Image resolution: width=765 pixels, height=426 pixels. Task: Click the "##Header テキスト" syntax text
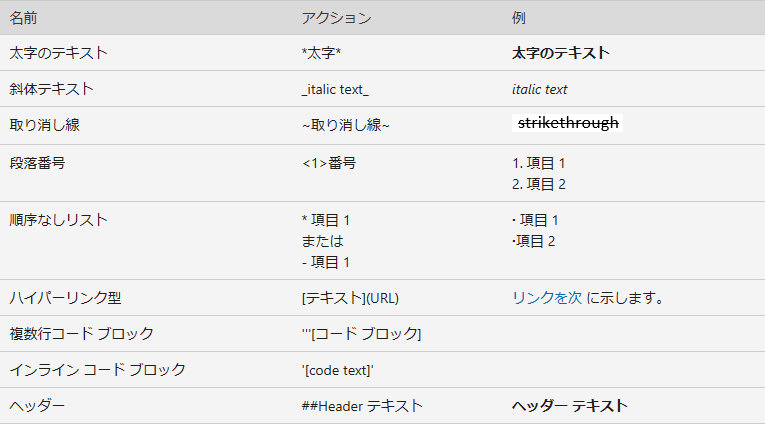click(x=362, y=405)
